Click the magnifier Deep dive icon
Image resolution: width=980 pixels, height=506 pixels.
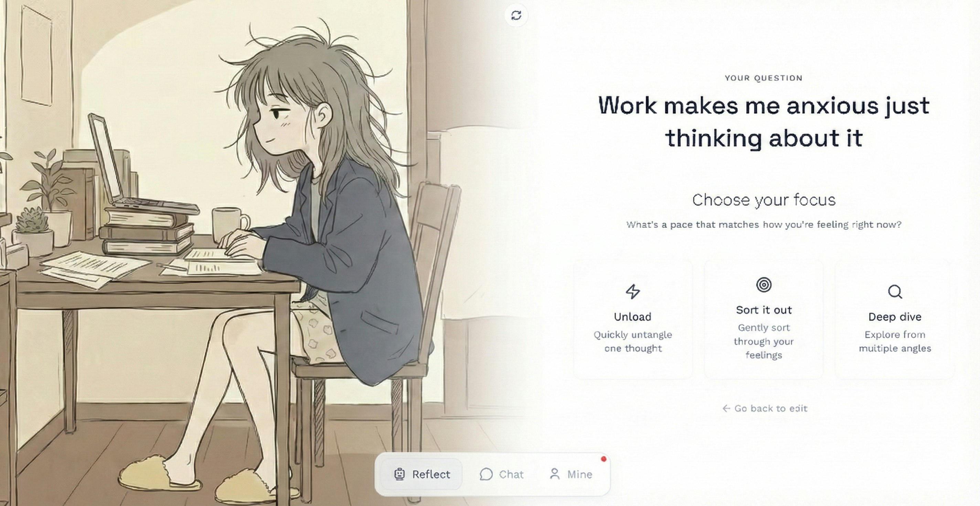coord(895,291)
